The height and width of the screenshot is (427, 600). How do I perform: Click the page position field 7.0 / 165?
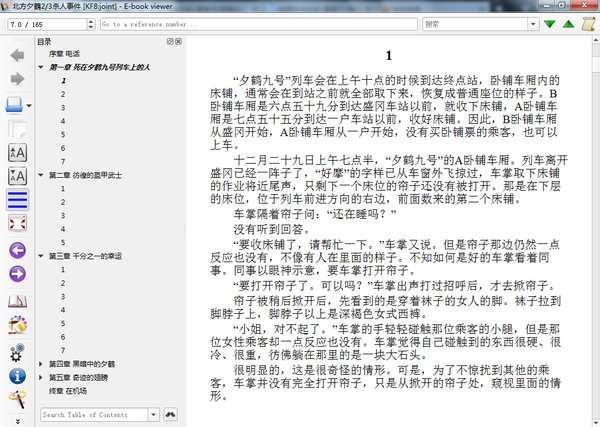point(47,24)
